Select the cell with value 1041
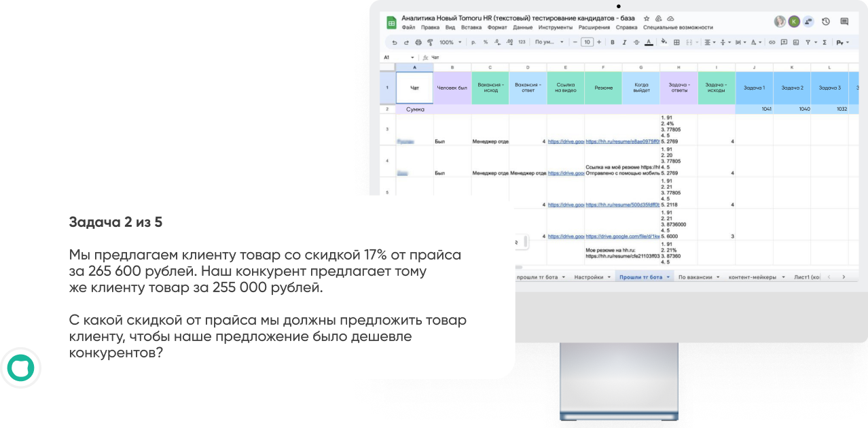The width and height of the screenshot is (868, 428). click(755, 109)
